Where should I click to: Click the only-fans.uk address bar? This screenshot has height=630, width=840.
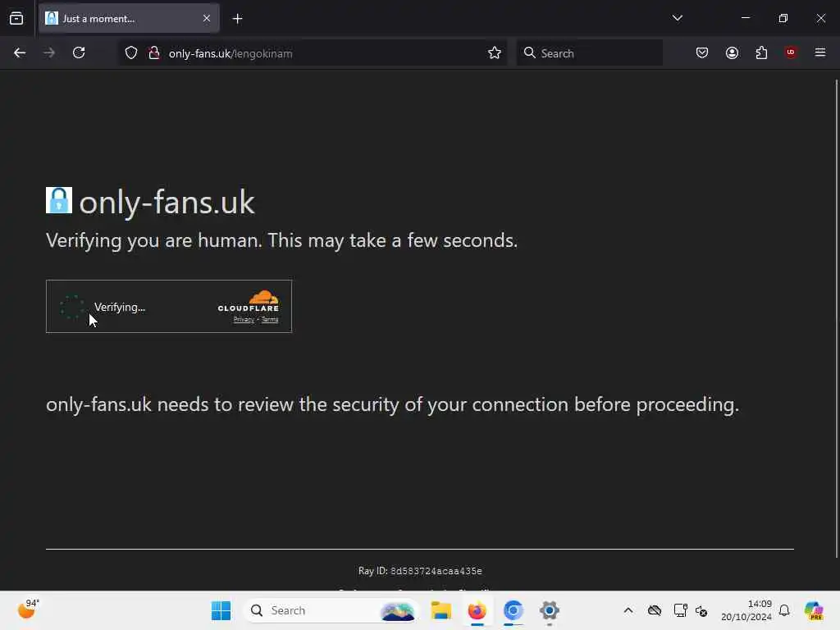(312, 53)
